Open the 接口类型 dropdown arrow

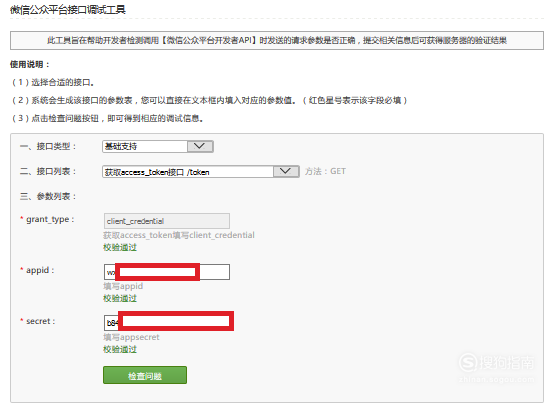[x=200, y=146]
